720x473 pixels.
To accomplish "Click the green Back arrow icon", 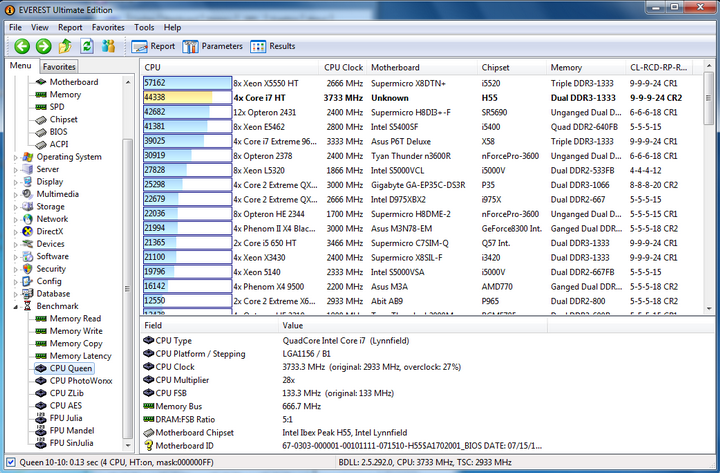I will [22, 46].
